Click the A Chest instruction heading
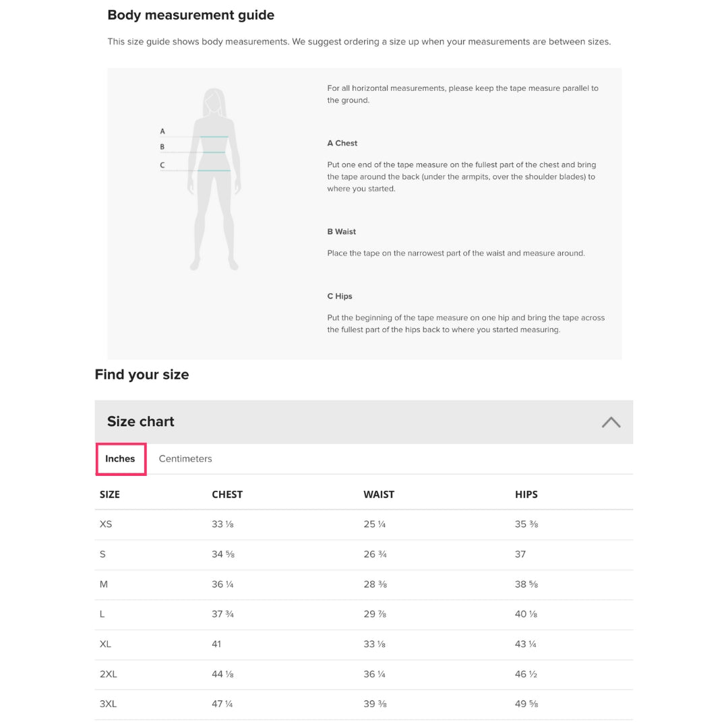Viewport: 728px width, 728px height. coord(342,144)
